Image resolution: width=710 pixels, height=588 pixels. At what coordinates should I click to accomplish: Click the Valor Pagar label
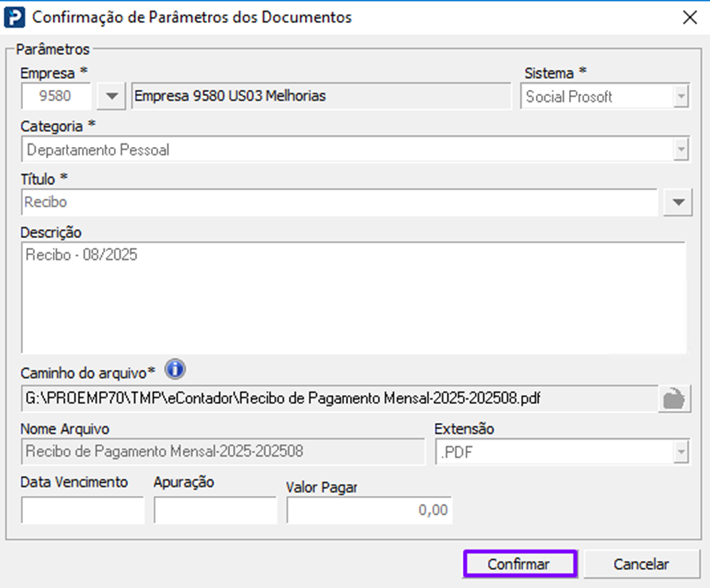click(x=322, y=488)
